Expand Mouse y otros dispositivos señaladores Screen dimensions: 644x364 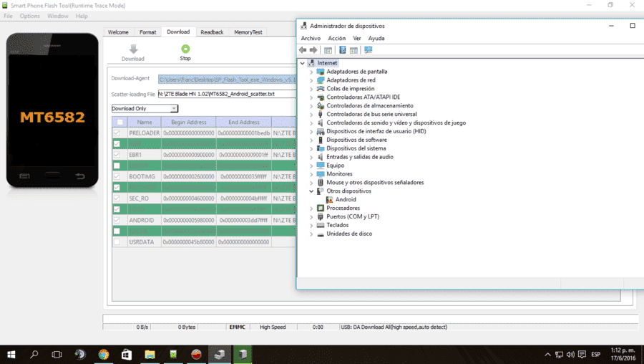point(311,183)
